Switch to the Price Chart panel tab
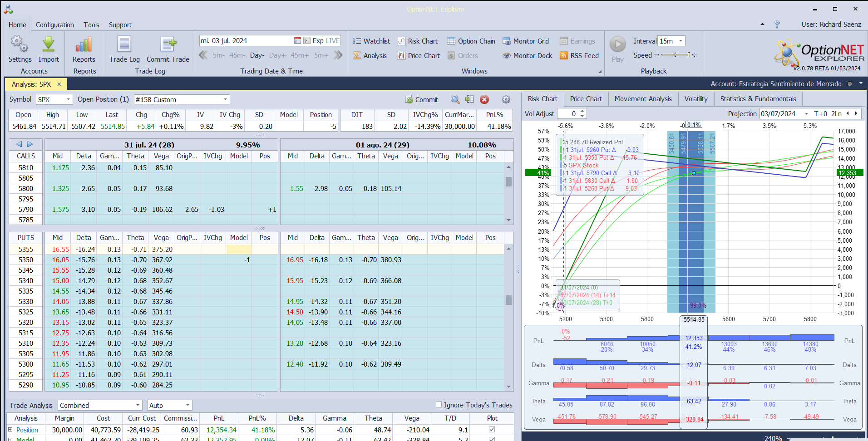Image resolution: width=868 pixels, height=441 pixels. pos(586,99)
